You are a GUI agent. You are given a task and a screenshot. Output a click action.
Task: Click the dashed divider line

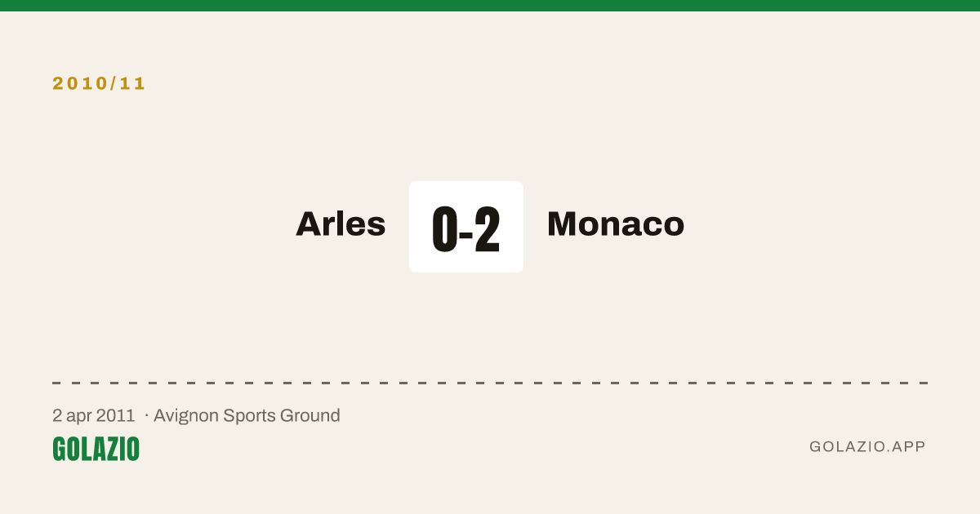point(490,383)
